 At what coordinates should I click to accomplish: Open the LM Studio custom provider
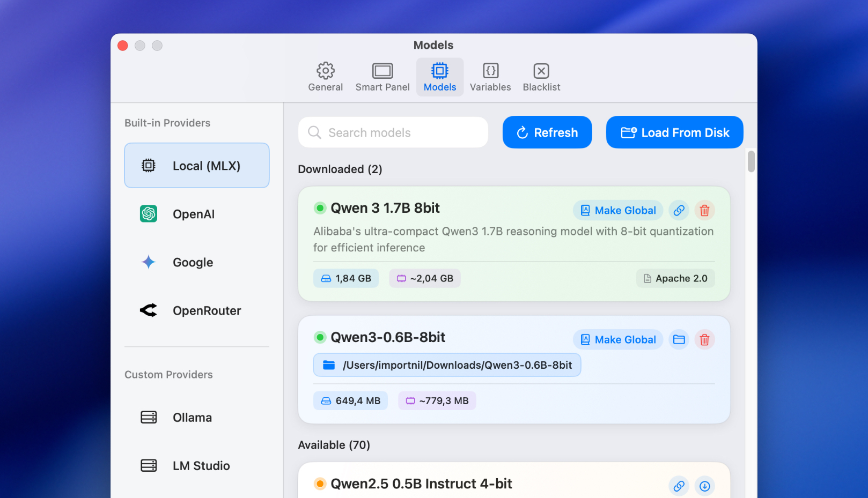pyautogui.click(x=197, y=465)
